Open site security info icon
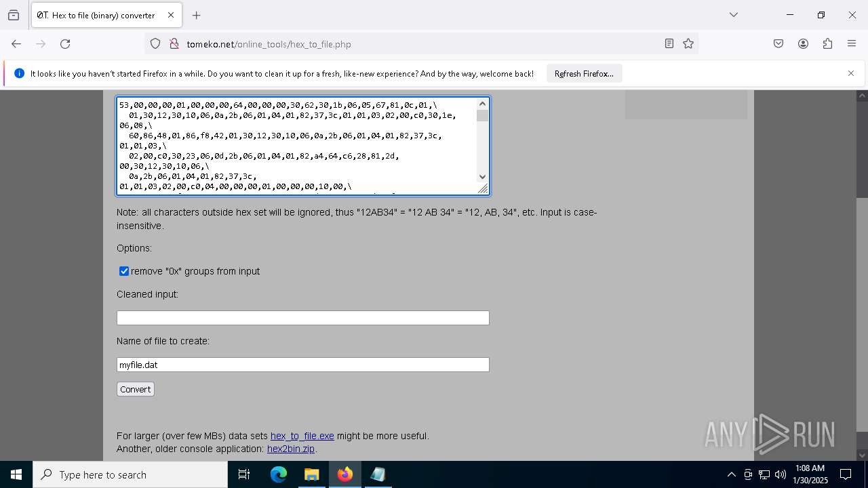868x488 pixels. pos(174,44)
